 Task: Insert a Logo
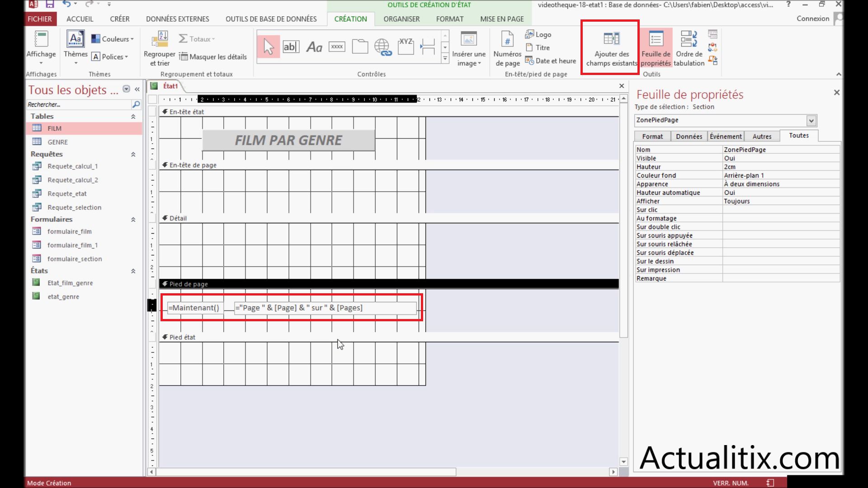pos(538,34)
